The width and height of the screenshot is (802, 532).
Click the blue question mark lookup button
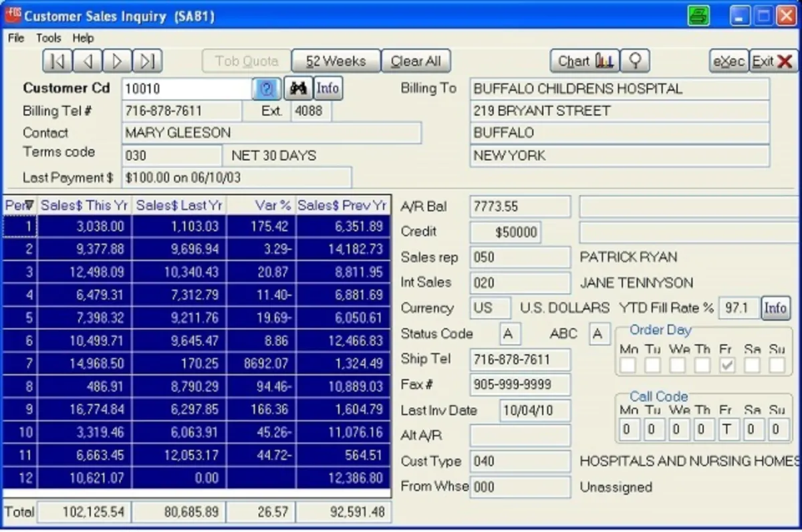point(266,88)
